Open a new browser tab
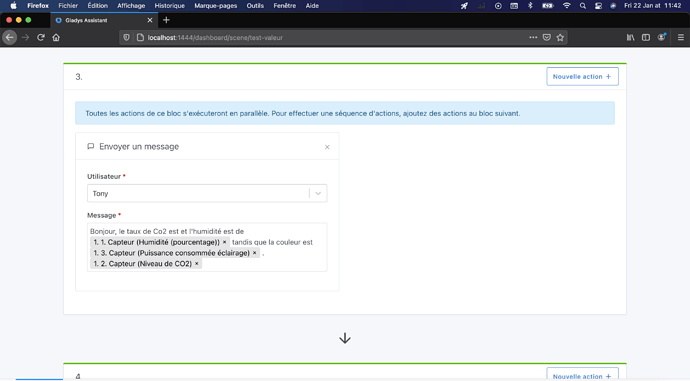Image resolution: width=690 pixels, height=381 pixels. (x=166, y=20)
